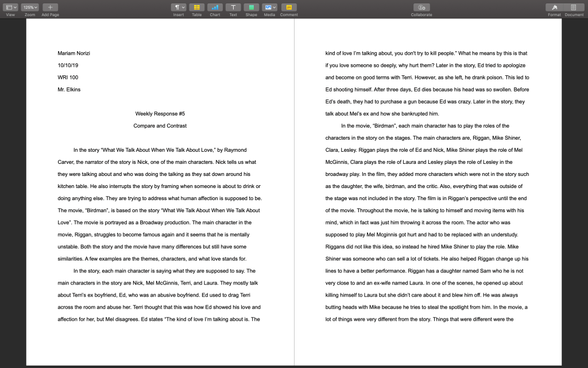The width and height of the screenshot is (588, 368).
Task: Click the date line 10/10/19
Action: point(68,66)
